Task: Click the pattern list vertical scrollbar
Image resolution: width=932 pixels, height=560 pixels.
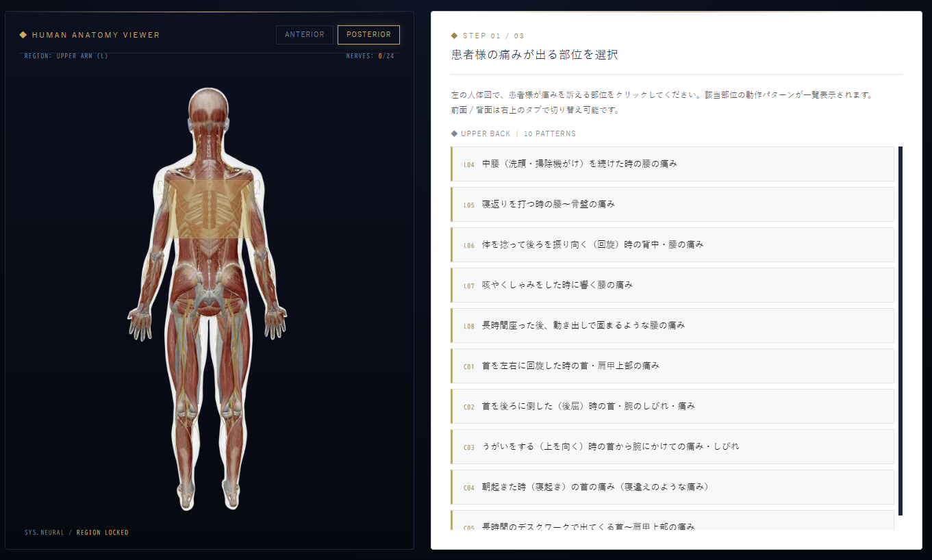Action: point(900,331)
